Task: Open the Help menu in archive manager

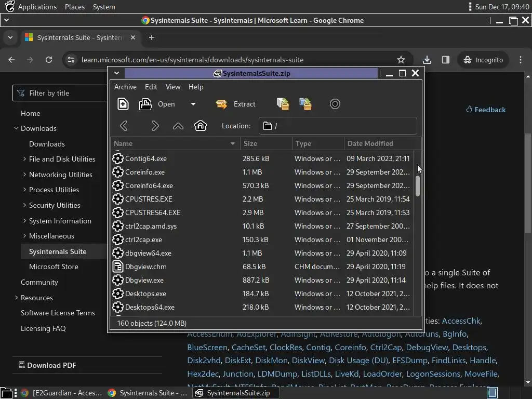Action: click(196, 87)
